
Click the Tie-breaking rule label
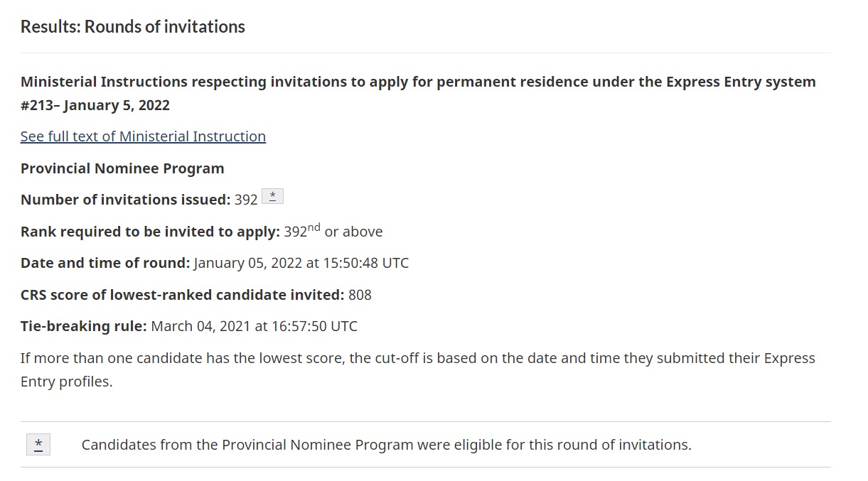[x=84, y=326]
